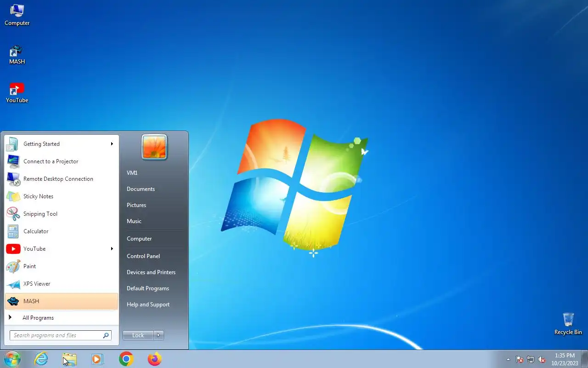
Task: Click the Sticky Notes icon
Action: 13,196
